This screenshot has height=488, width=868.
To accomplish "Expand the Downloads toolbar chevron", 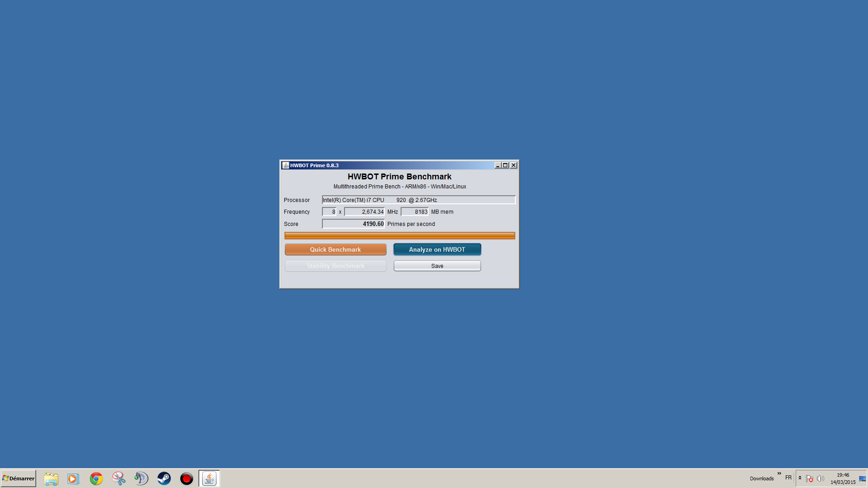I will coord(779,474).
